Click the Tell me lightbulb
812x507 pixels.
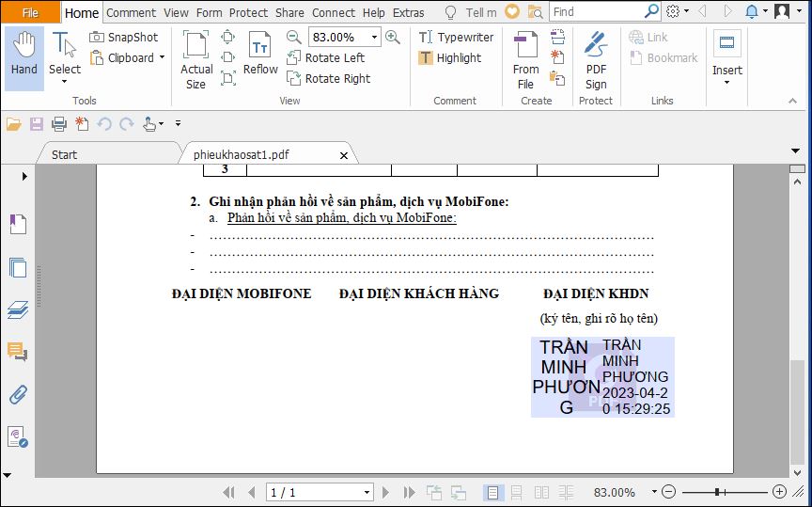451,12
